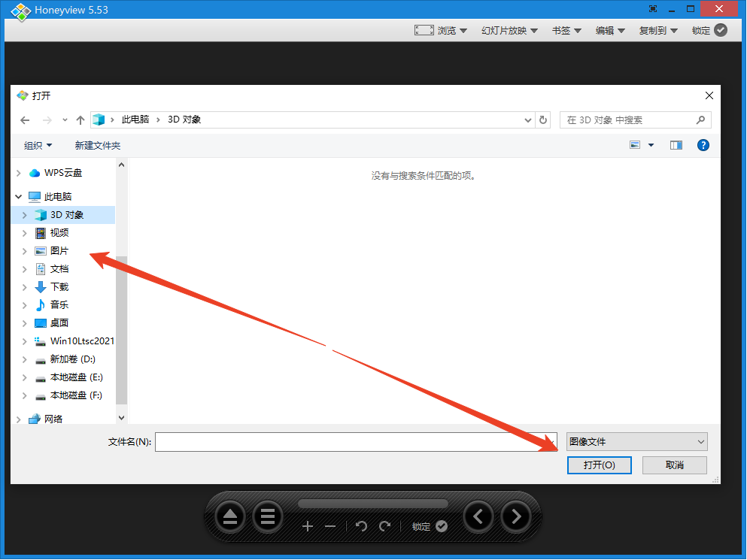Open Help with the question mark icon

pos(703,144)
